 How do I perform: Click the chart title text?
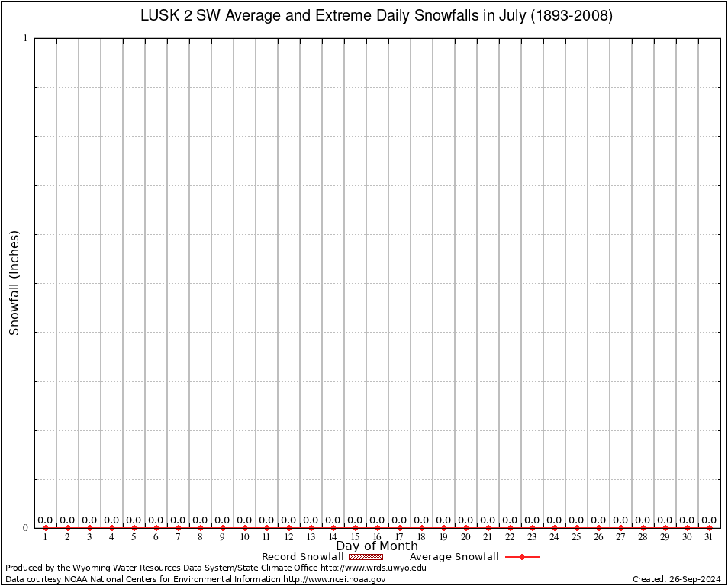tap(376, 16)
